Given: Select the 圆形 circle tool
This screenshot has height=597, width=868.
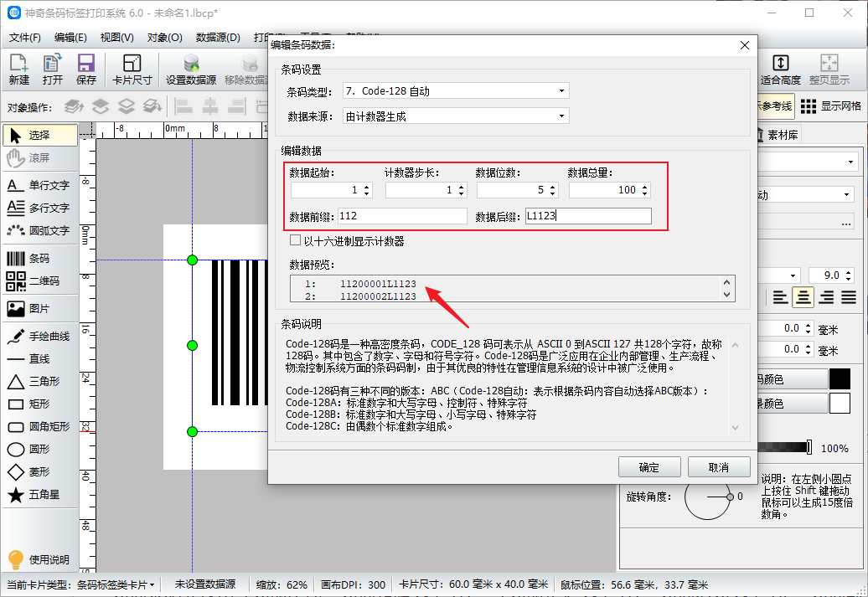Looking at the screenshot, I should tap(40, 450).
